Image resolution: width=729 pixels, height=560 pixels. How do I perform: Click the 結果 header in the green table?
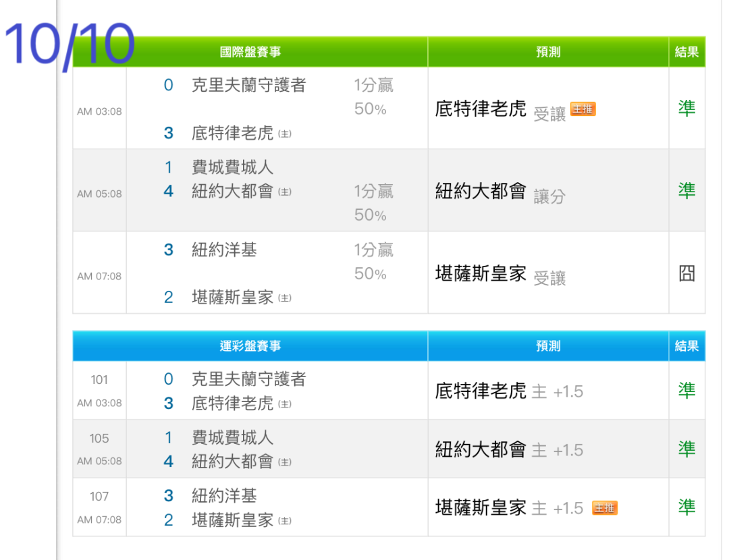click(x=686, y=51)
